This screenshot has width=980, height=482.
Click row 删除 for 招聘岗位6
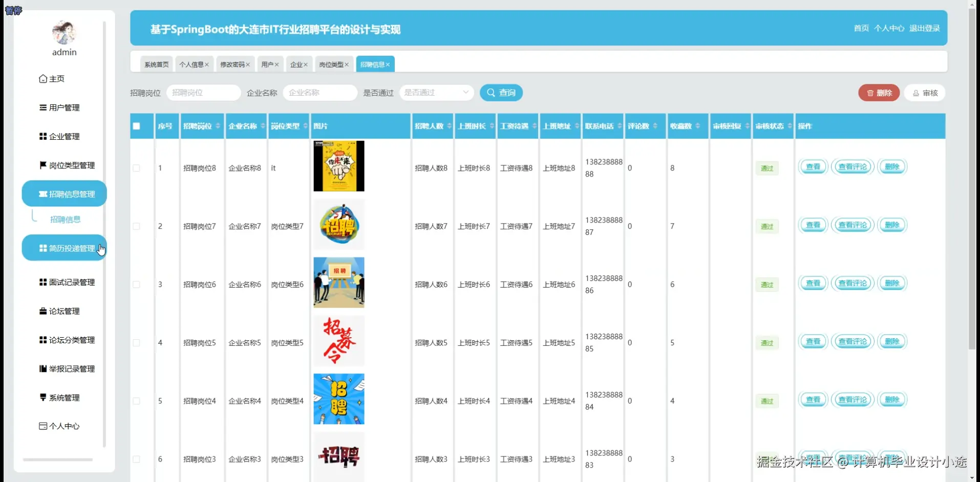coord(892,283)
